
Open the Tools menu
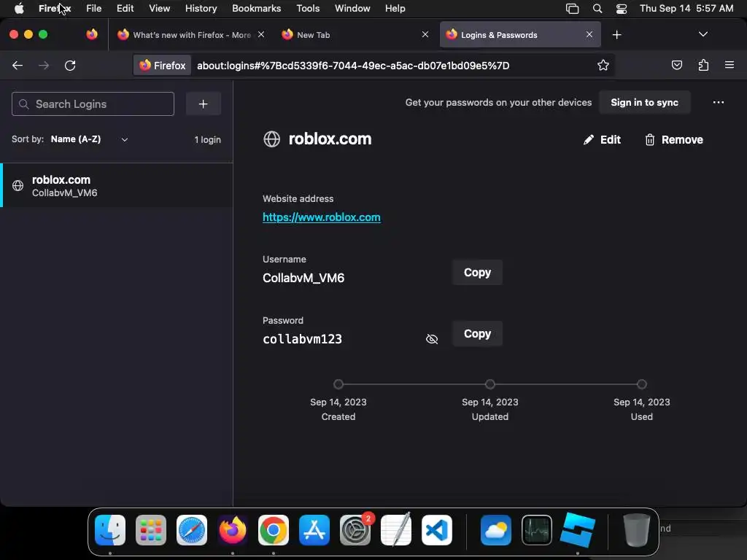[x=308, y=8]
